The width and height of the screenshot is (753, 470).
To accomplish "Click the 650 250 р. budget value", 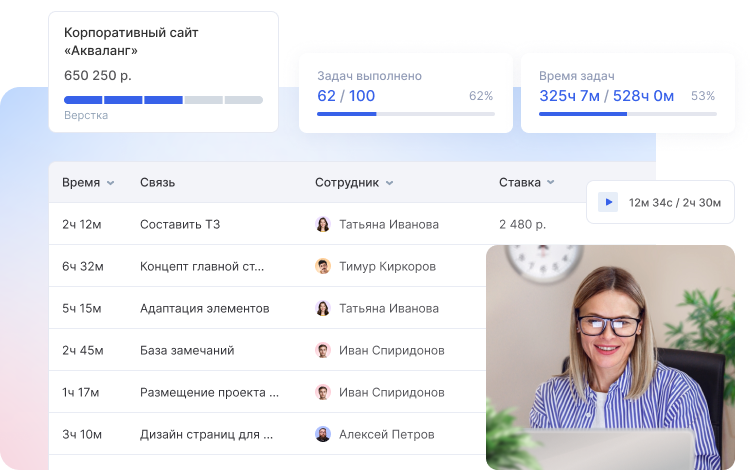I will 97,75.
